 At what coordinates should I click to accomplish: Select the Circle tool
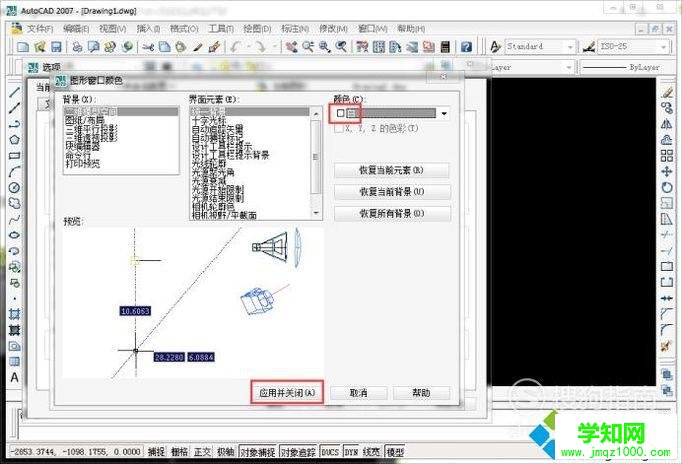(14, 188)
